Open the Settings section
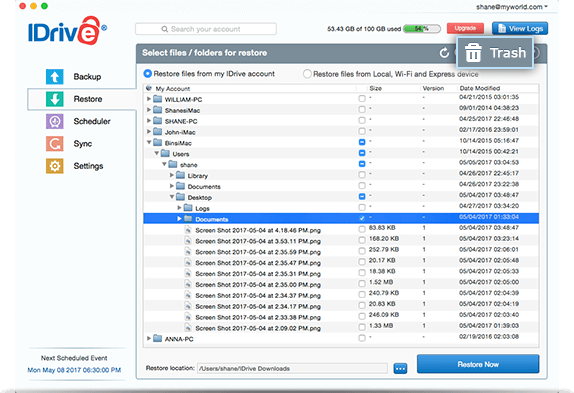This screenshot has width=574, height=393. pos(88,166)
